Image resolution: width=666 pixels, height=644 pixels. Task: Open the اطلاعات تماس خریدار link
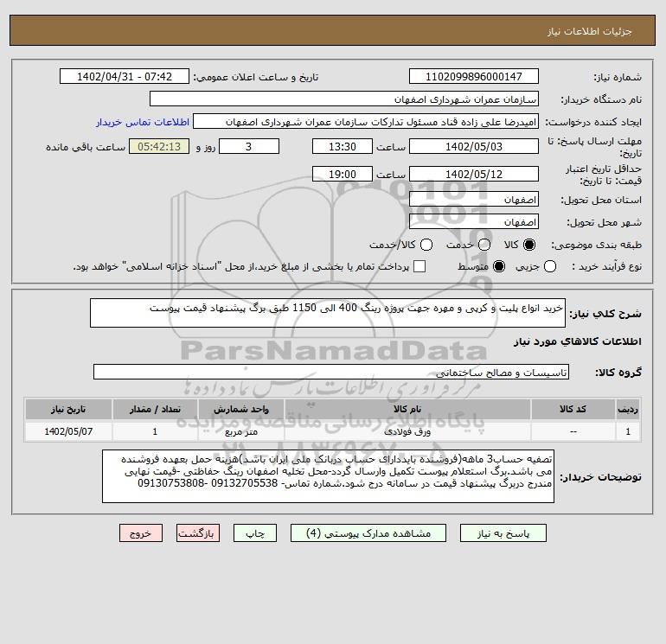tap(143, 122)
